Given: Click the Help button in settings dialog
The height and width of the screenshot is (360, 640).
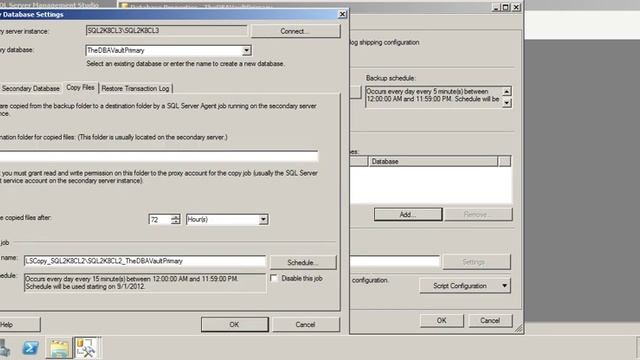Looking at the screenshot, I should pos(20,324).
